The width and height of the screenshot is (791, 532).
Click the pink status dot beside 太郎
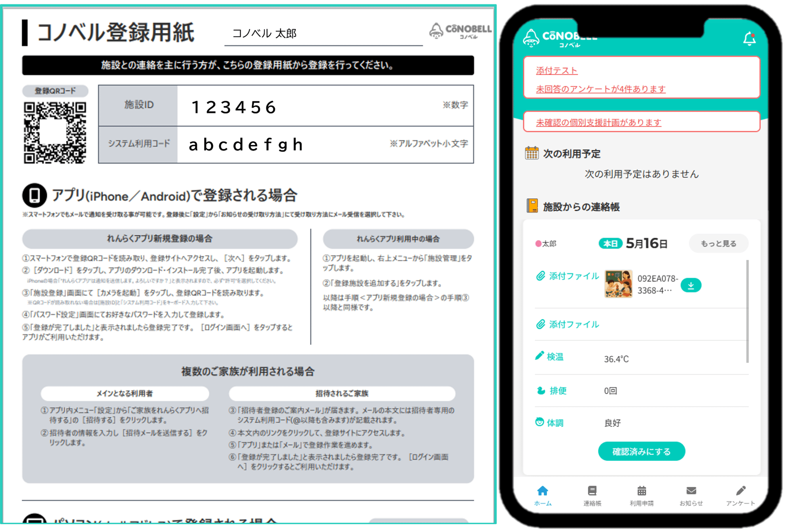pos(538,244)
